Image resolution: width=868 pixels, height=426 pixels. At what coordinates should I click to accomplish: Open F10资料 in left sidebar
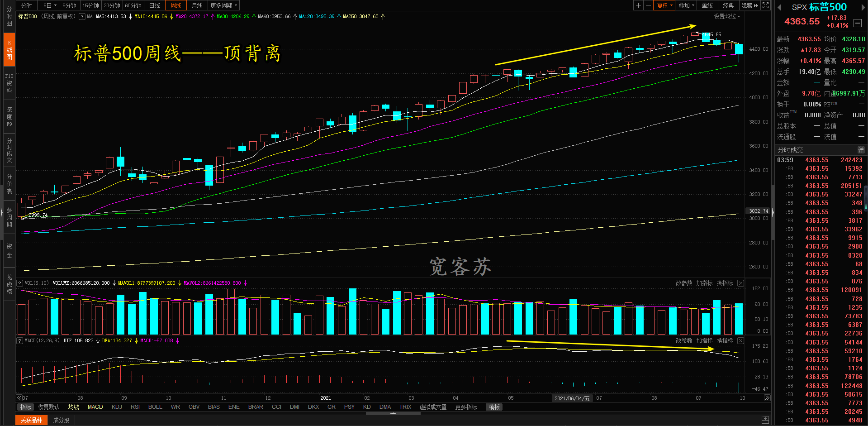click(9, 83)
